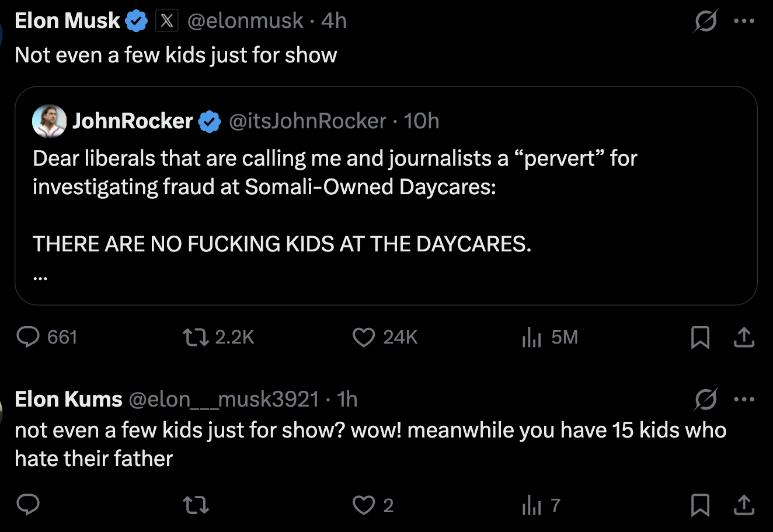Open more options for Elon Kums reply
773x532 pixels.
(x=744, y=400)
